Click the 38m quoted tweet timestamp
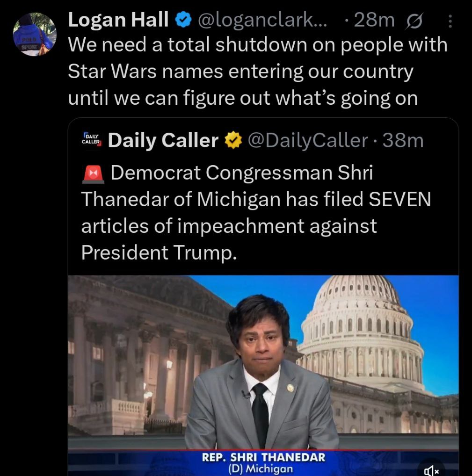 (x=403, y=141)
